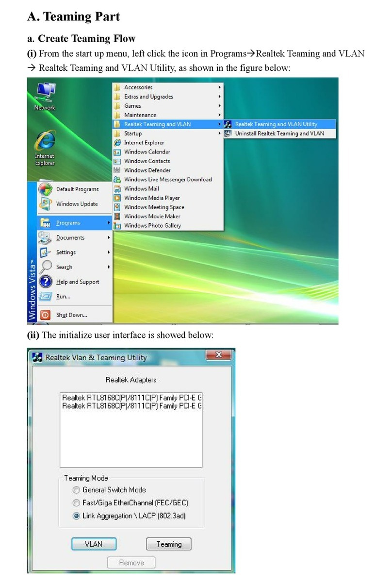Click the Startup folder icon
The width and height of the screenshot is (392, 585).
(x=117, y=134)
